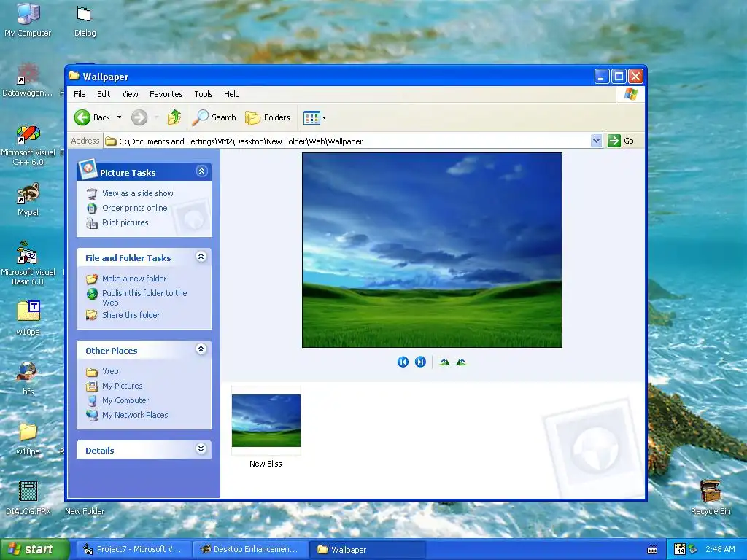
Task: Click the Back navigation arrow icon
Action: (82, 117)
